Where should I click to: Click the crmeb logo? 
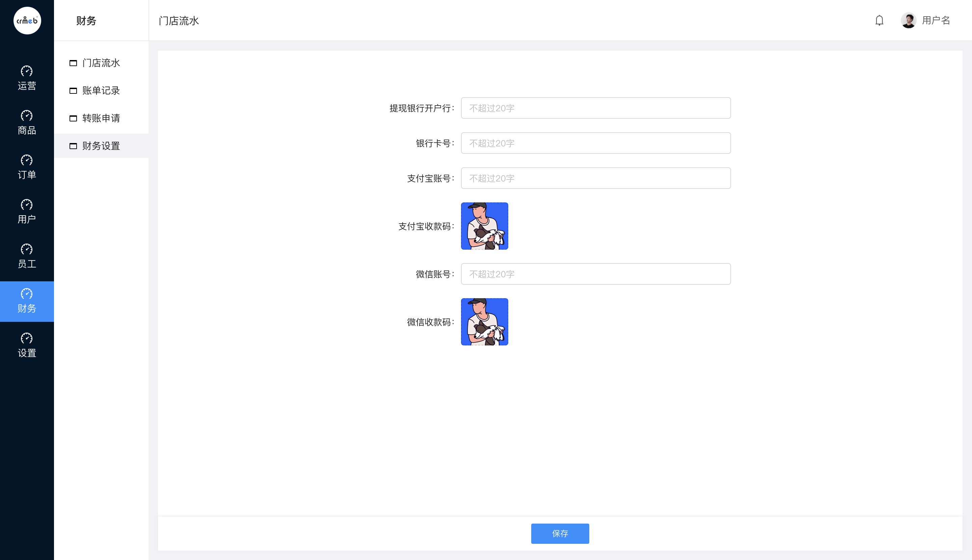point(27,21)
